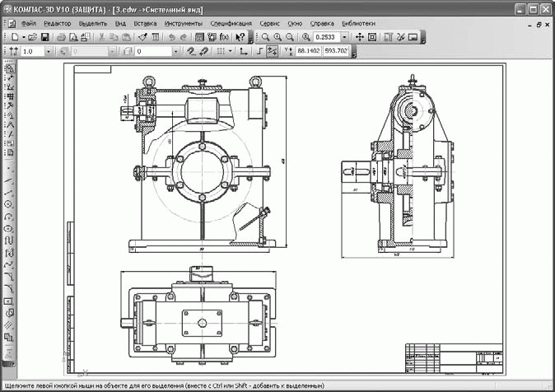The width and height of the screenshot is (555, 392).
Task: Click the X coordinate field 88.1402
Action: 308,51
